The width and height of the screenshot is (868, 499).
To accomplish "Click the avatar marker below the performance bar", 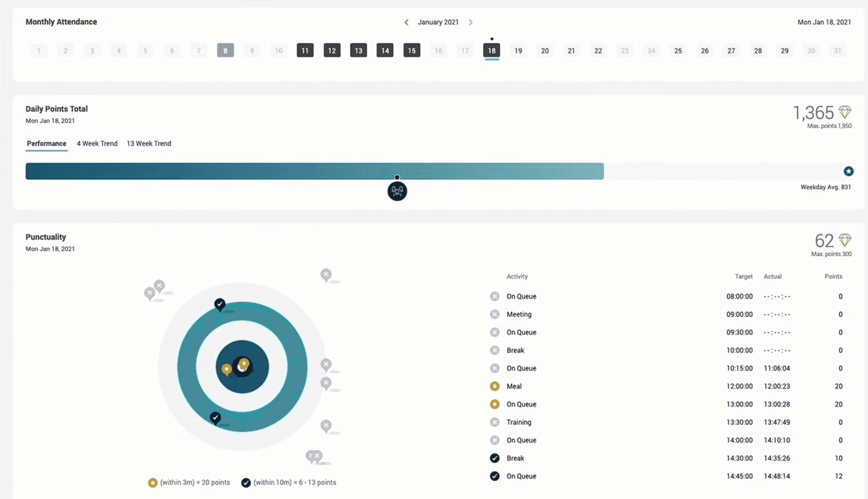I will coord(397,191).
